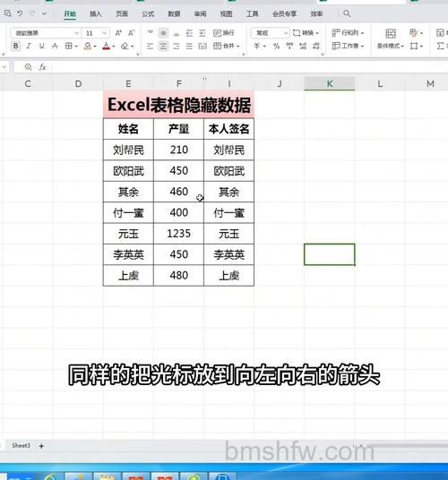Click the red font color A swatch
Image resolution: width=448 pixels, height=480 pixels.
point(107,46)
